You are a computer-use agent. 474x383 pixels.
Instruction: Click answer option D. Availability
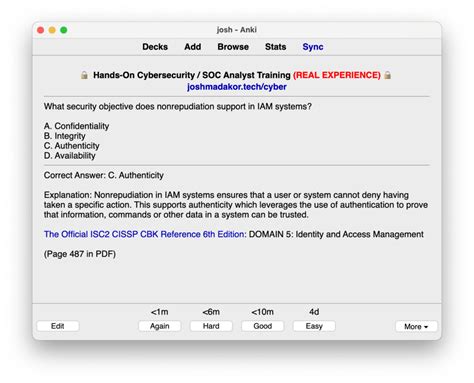point(70,156)
